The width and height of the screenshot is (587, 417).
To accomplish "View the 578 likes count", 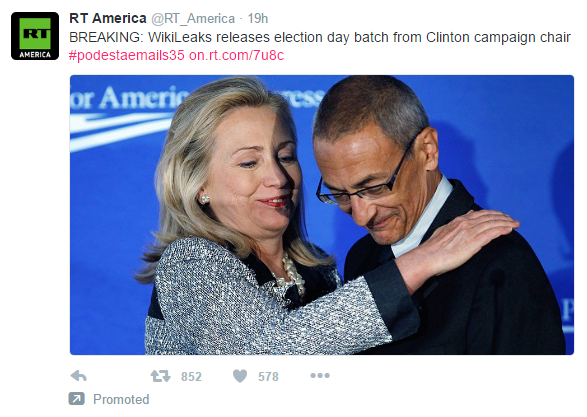I will pos(268,377).
